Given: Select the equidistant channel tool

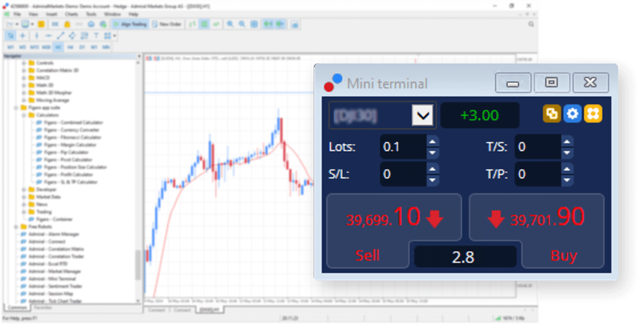Looking at the screenshot, I should [72, 36].
